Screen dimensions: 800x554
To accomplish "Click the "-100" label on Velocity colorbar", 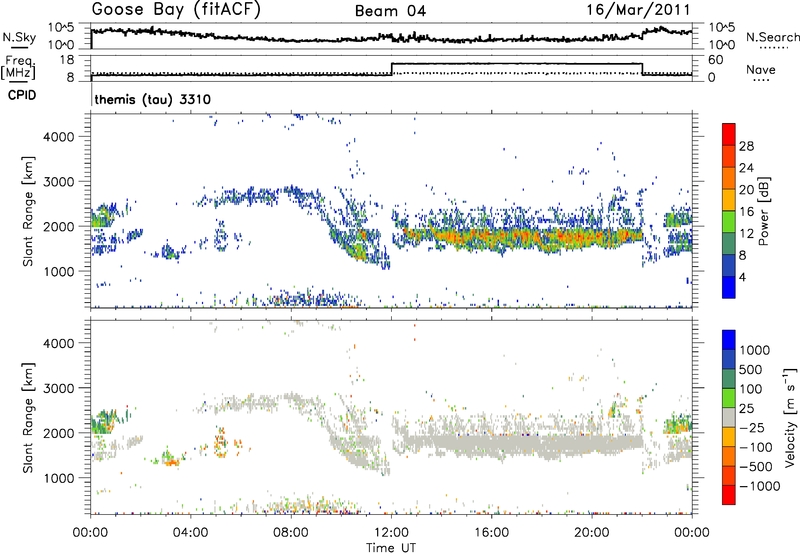I will (756, 447).
